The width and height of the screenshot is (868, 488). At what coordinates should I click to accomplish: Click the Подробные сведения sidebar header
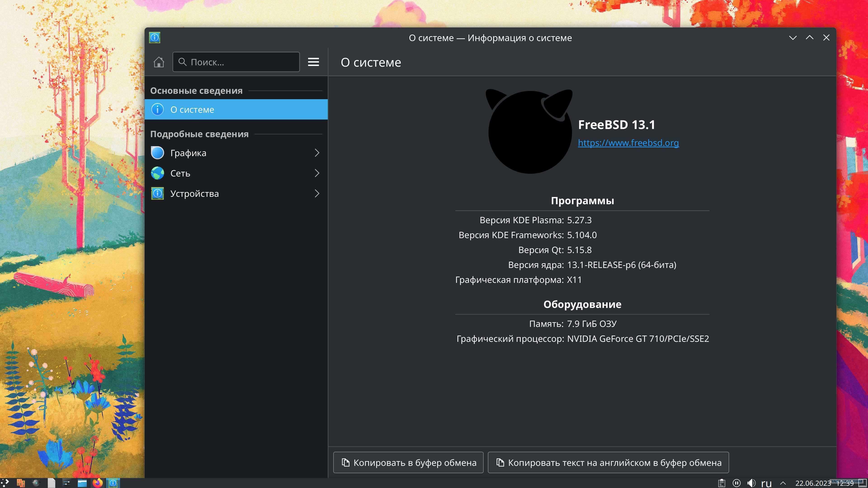coord(199,134)
